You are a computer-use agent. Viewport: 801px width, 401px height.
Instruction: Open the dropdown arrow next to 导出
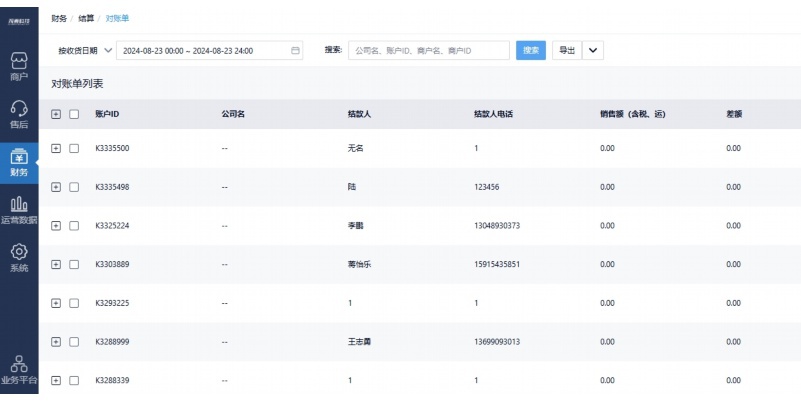[593, 50]
